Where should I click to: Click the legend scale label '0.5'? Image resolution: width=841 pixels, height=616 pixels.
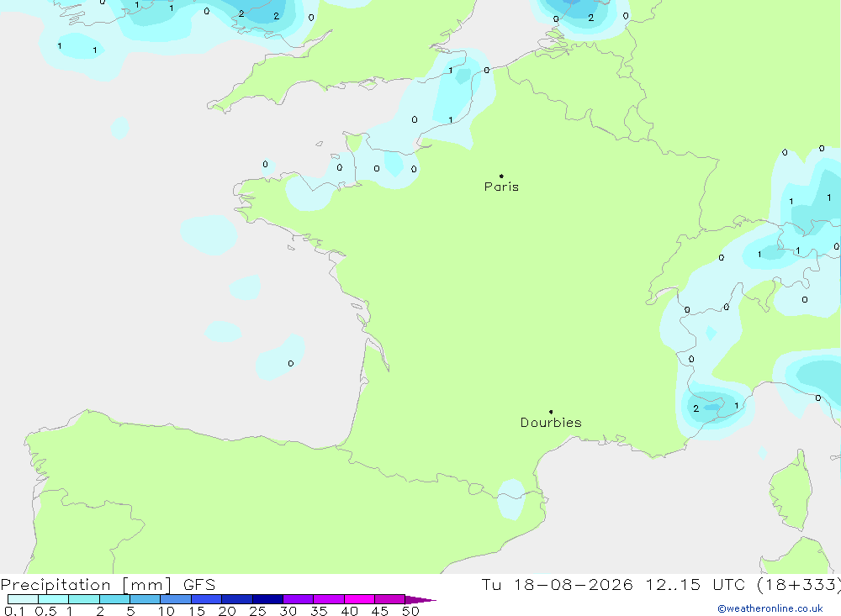click(x=45, y=611)
